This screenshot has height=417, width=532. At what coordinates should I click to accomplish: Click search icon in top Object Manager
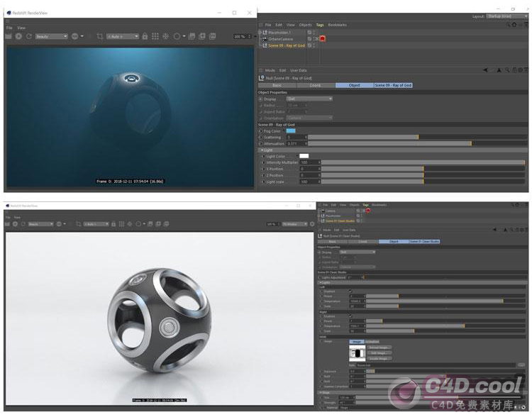pos(509,25)
